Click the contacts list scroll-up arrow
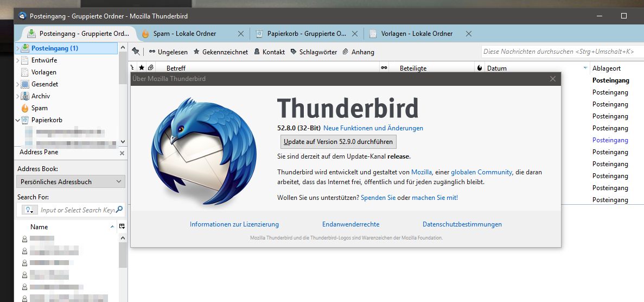The width and height of the screenshot is (644, 302). pyautogui.click(x=123, y=238)
